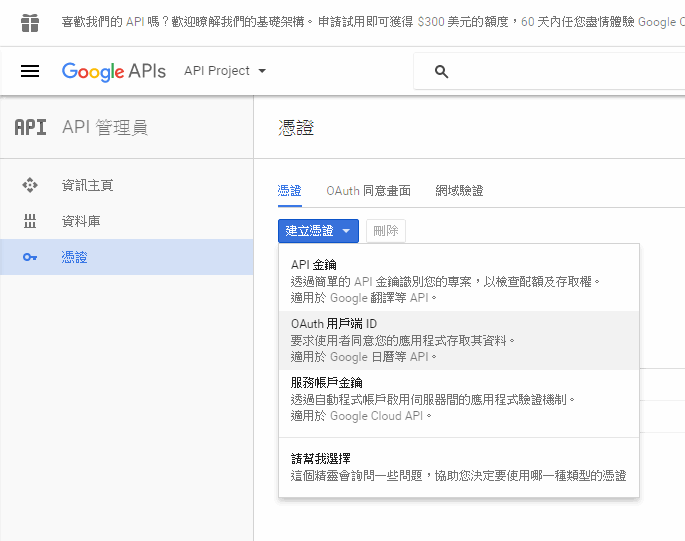The height and width of the screenshot is (541, 685).
Task: Click the API logo beside API 管理員
Action: [x=30, y=127]
